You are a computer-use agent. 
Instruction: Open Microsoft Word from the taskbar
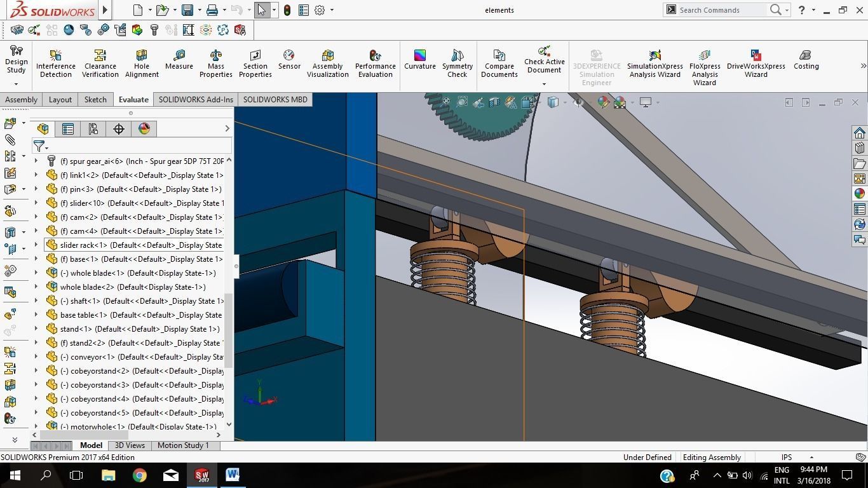point(233,475)
